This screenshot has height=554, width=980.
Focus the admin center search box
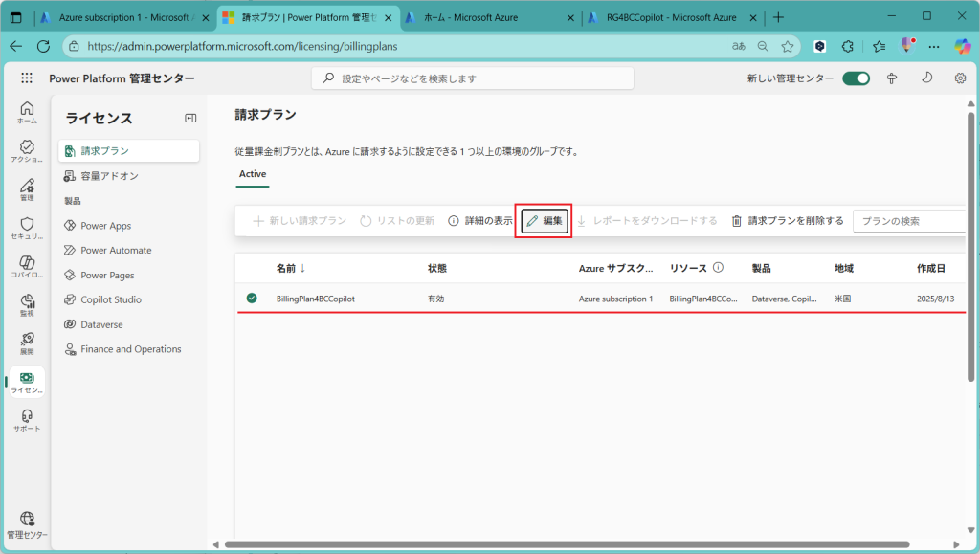[473, 78]
